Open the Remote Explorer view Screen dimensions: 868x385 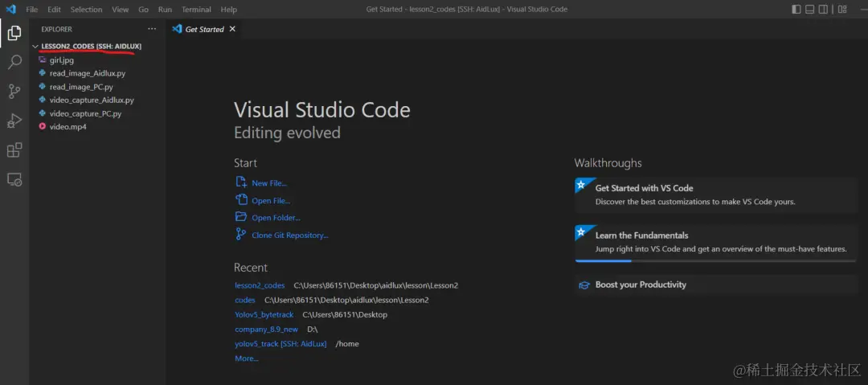coord(14,179)
